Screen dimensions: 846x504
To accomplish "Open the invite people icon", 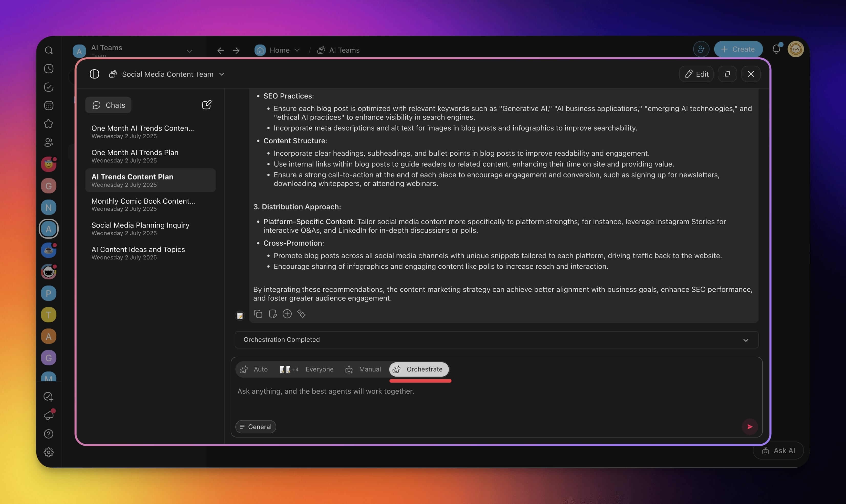I will 701,49.
